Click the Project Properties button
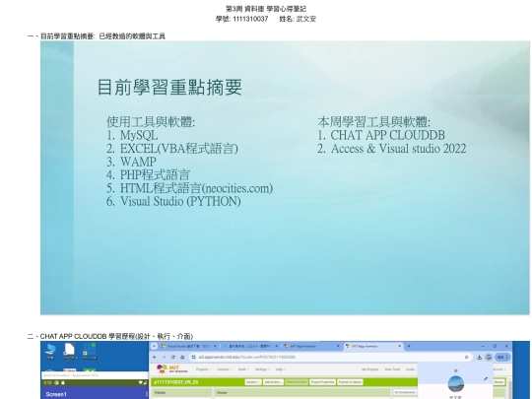 [322, 382]
